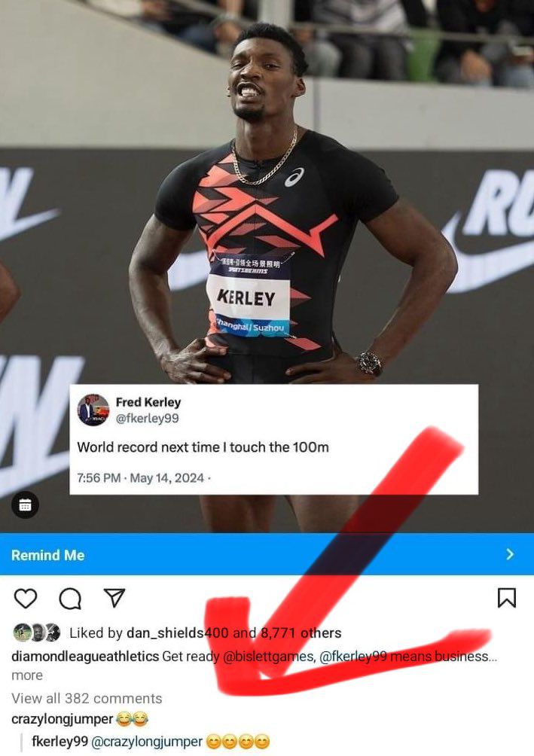Tap @crazylongjumper mention in reply

click(147, 741)
